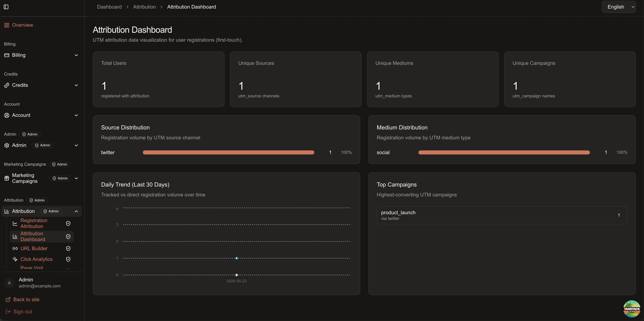Viewport: 644px width, 321px height.
Task: Expand the Credits section chevron
Action: (76, 85)
